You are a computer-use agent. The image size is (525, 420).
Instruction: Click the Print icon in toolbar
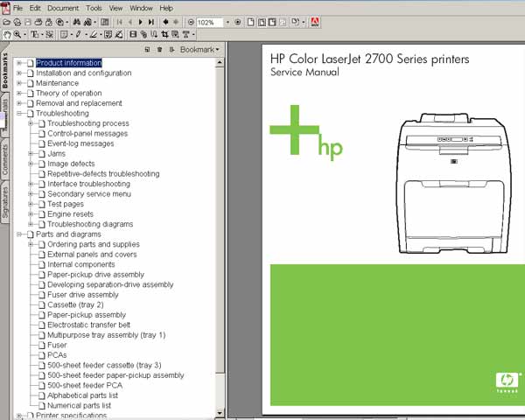38,23
